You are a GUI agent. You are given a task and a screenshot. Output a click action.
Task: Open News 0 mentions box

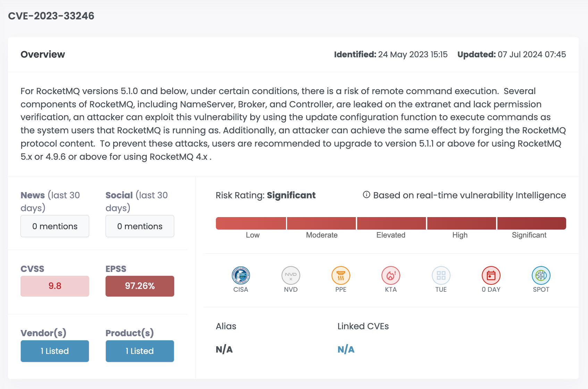pyautogui.click(x=55, y=226)
